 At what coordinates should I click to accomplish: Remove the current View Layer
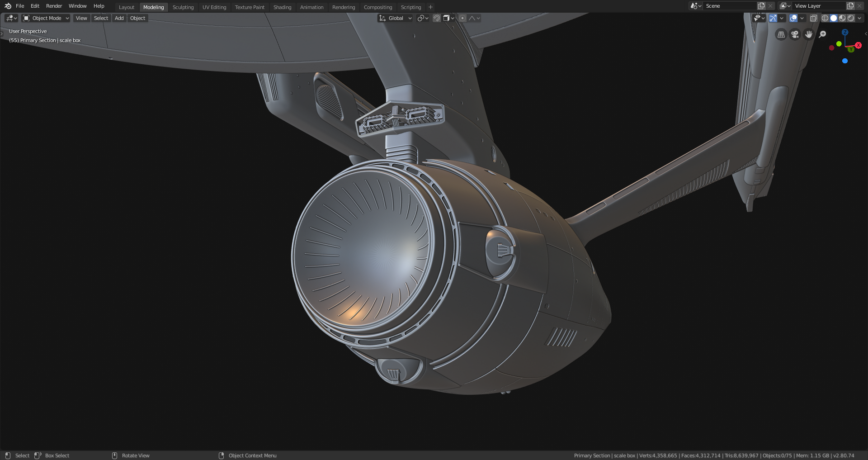pyautogui.click(x=859, y=6)
